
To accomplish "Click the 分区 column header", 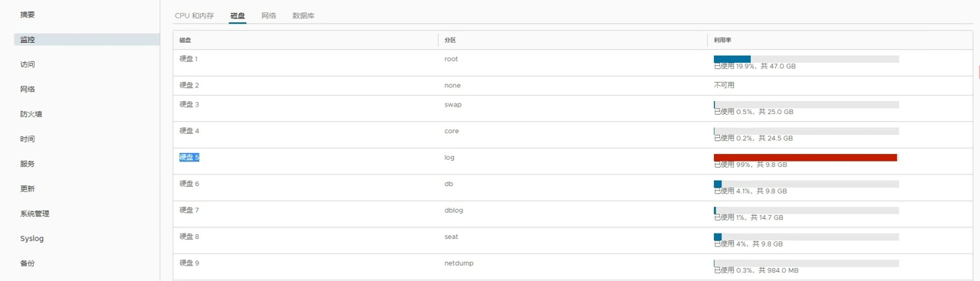I will [450, 40].
